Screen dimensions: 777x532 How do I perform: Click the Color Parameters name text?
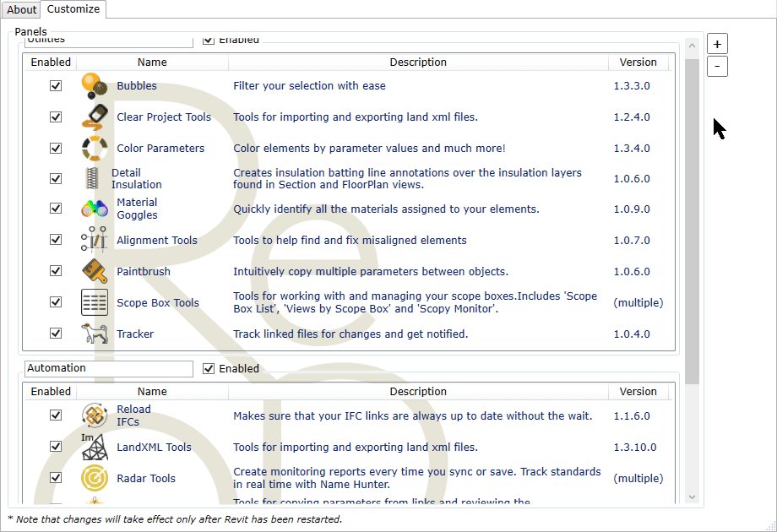coord(160,148)
